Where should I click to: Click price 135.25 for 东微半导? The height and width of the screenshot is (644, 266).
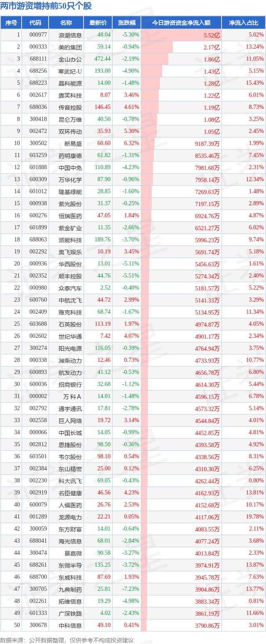click(x=103, y=565)
